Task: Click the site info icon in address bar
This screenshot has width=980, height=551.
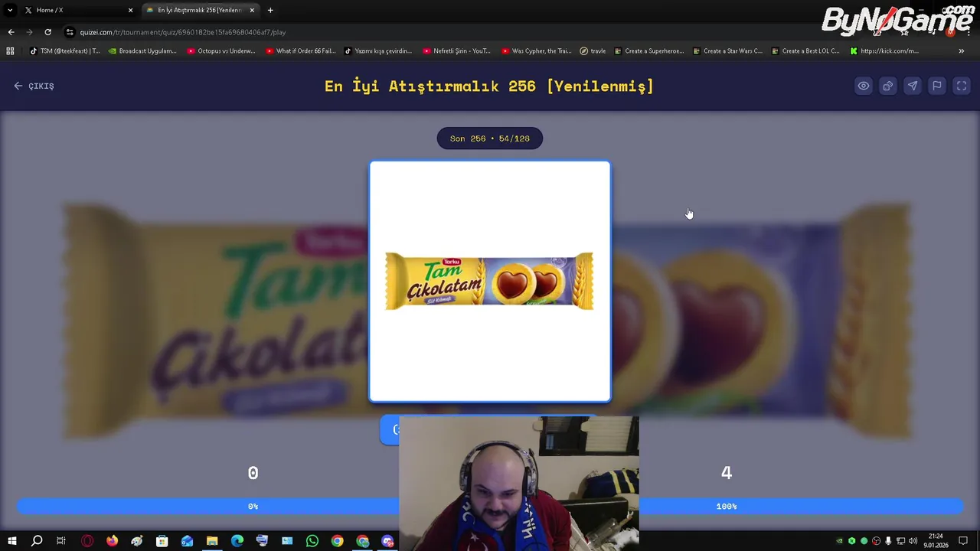Action: 70,32
